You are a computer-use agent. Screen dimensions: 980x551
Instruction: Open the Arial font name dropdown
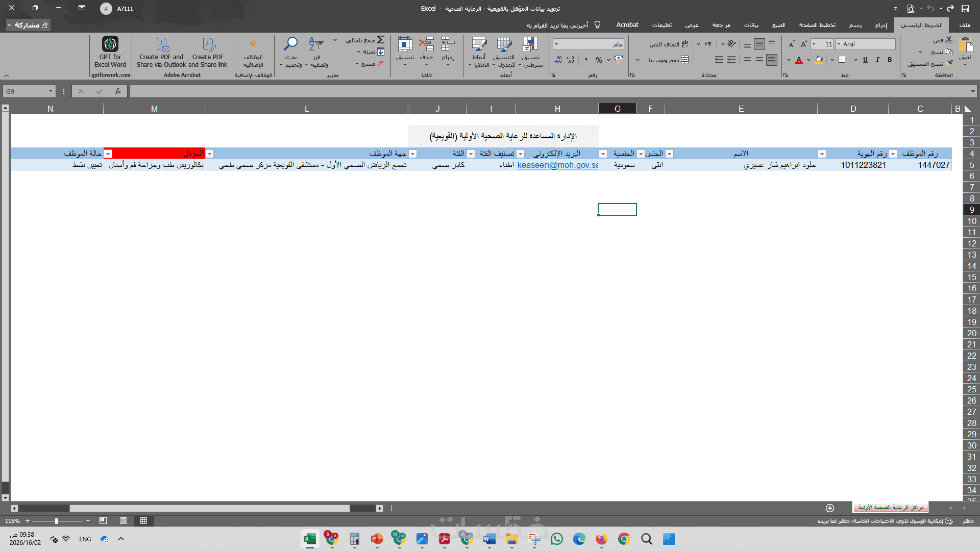click(839, 44)
